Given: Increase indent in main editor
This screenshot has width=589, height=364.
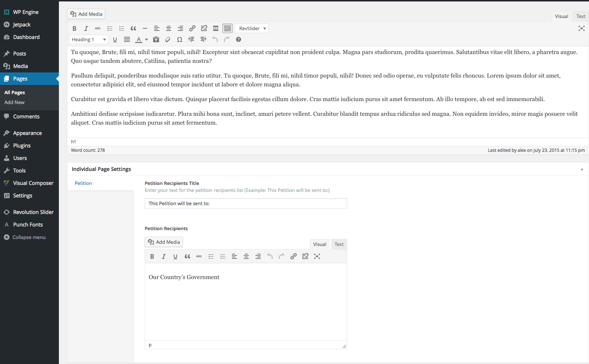Looking at the screenshot, I should pos(203,39).
